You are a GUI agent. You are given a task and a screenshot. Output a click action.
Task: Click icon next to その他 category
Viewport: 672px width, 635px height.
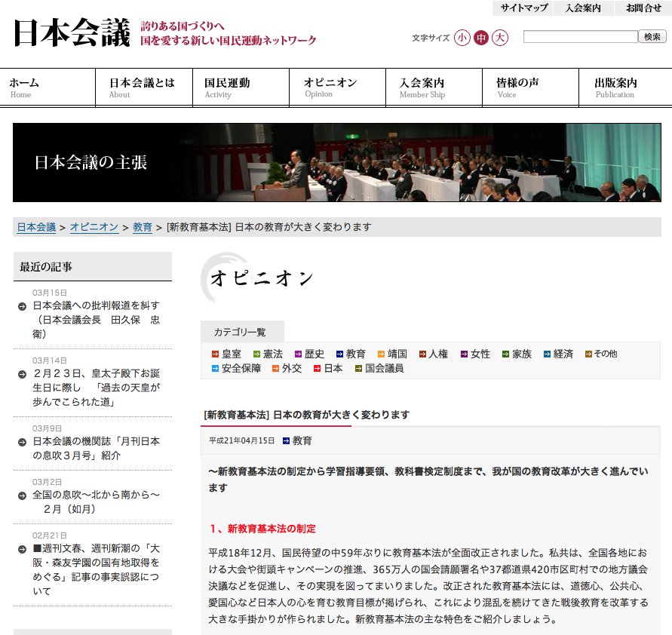click(588, 354)
